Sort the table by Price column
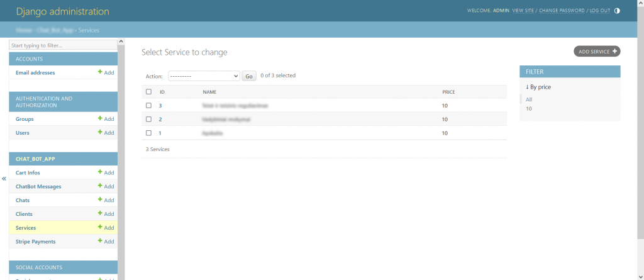The image size is (644, 280). coord(448,92)
